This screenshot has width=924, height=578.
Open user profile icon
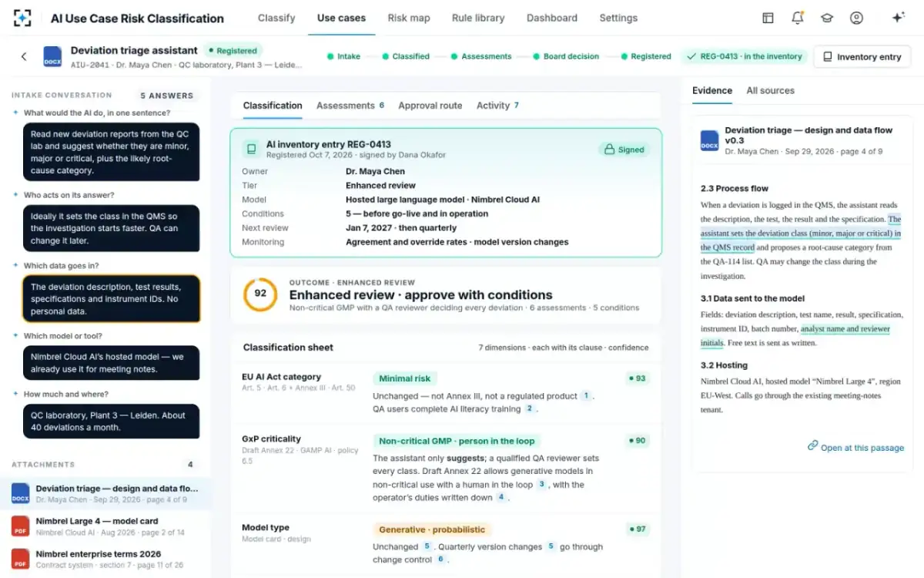pyautogui.click(x=856, y=18)
